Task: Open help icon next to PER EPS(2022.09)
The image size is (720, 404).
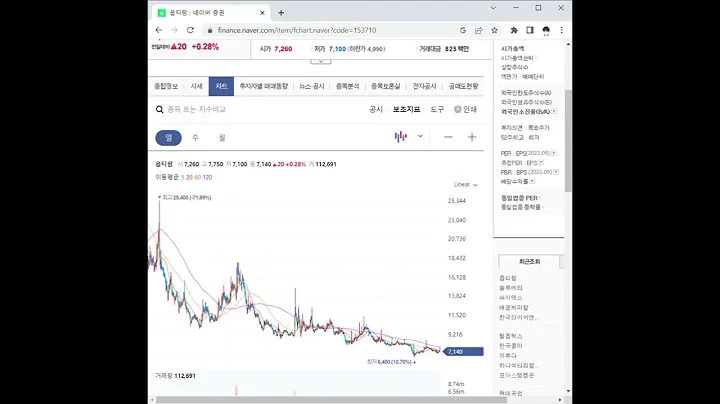Action: point(554,153)
